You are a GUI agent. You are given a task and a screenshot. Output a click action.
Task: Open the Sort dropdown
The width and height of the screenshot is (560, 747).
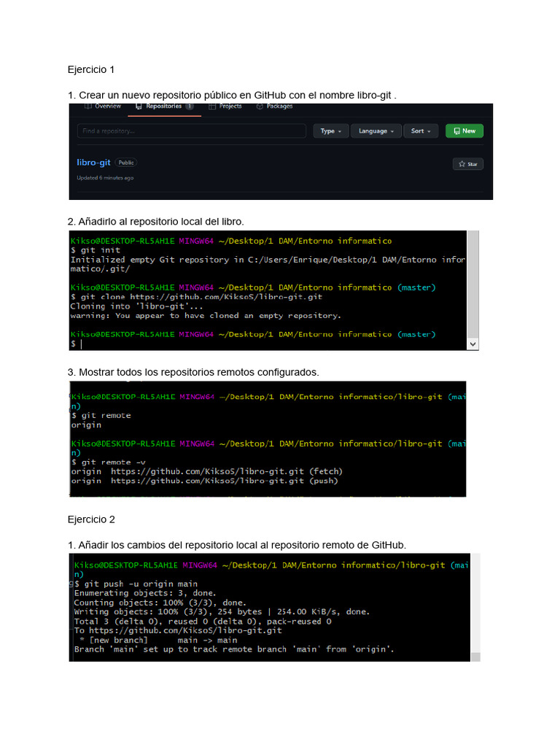420,131
